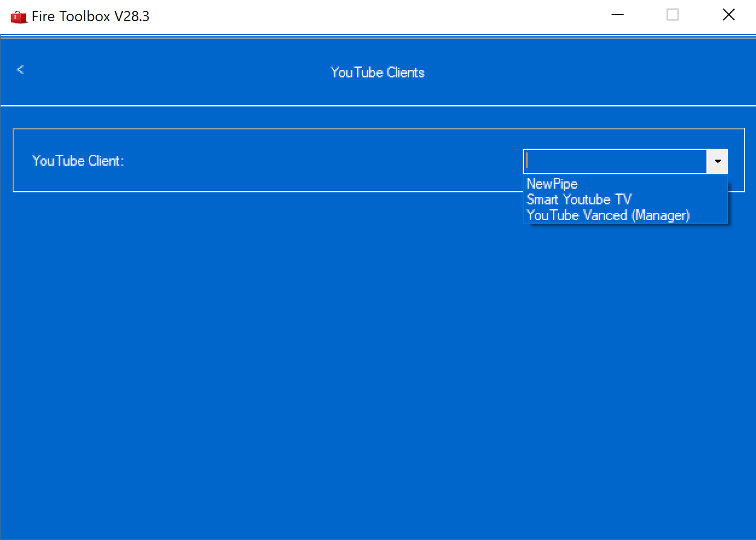Screen dimensions: 756x540
Task: Minimize the Fire Toolbox window
Action: click(617, 15)
